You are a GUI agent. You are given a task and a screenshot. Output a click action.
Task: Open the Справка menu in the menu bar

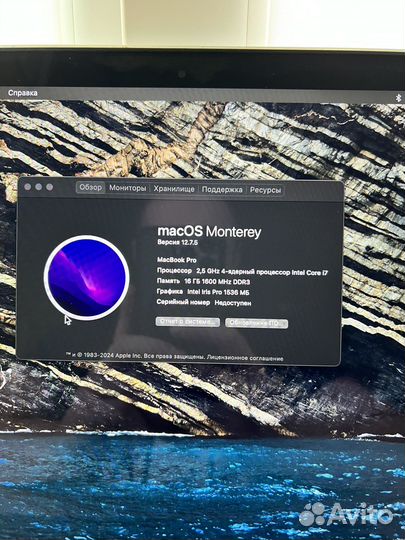click(23, 93)
